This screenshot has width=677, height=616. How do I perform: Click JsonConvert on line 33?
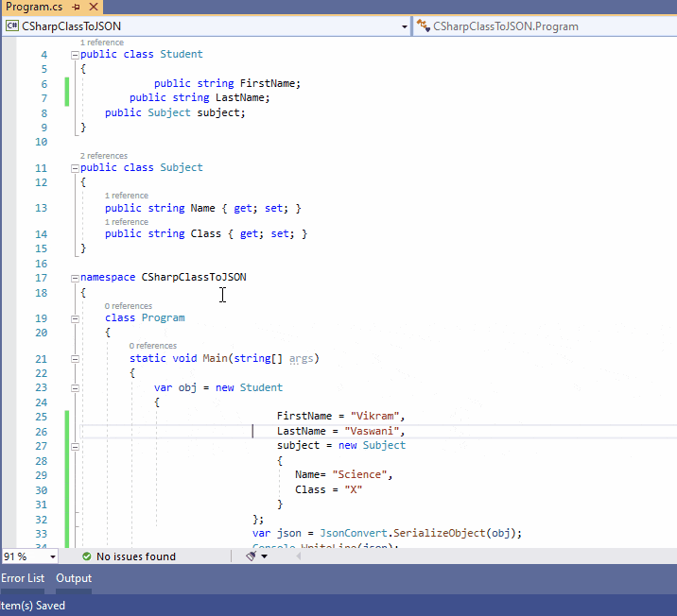(x=354, y=533)
